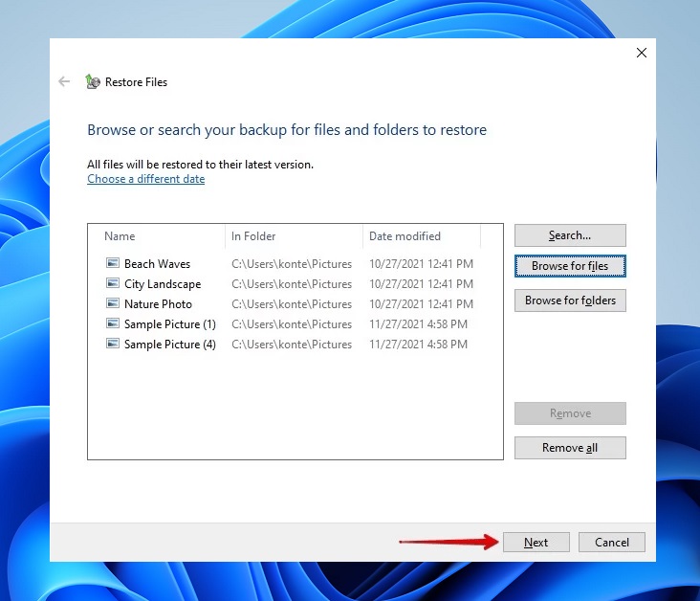This screenshot has height=601, width=700.
Task: Sort by the Name column header
Action: tap(120, 236)
